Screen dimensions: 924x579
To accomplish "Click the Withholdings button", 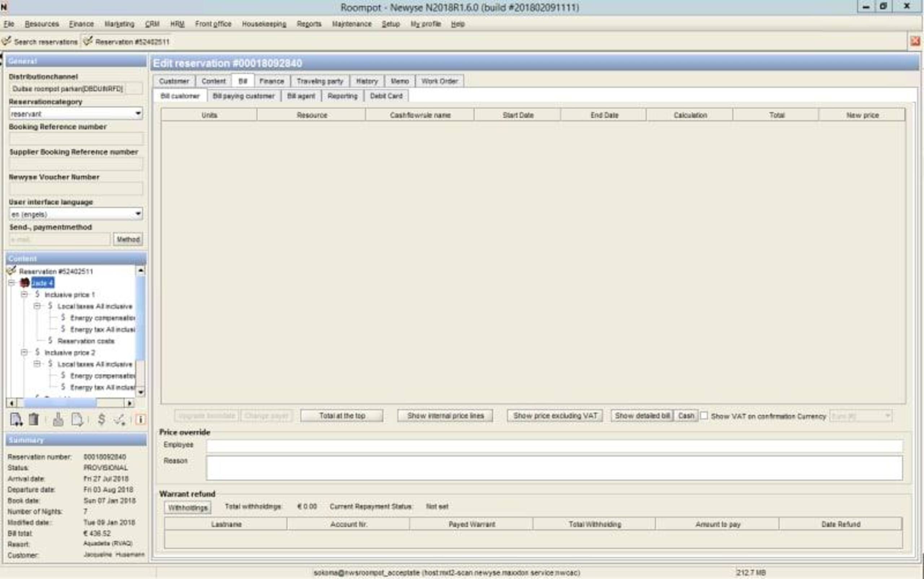I will (x=188, y=508).
